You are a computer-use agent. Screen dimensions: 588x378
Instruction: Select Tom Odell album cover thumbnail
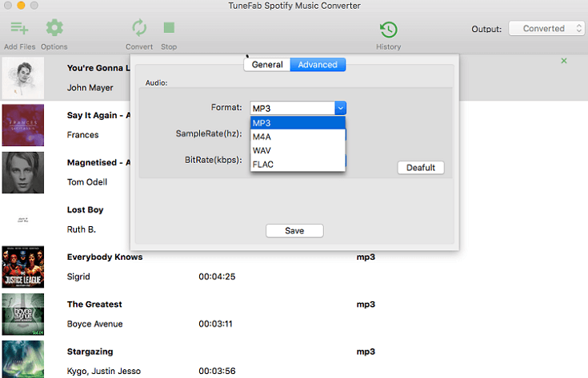coord(23,173)
